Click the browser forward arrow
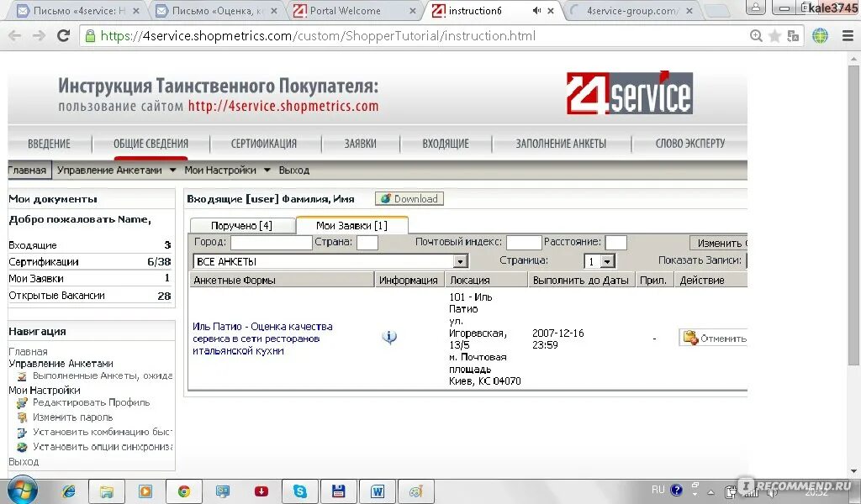Image resolution: width=861 pixels, height=504 pixels. pyautogui.click(x=39, y=35)
